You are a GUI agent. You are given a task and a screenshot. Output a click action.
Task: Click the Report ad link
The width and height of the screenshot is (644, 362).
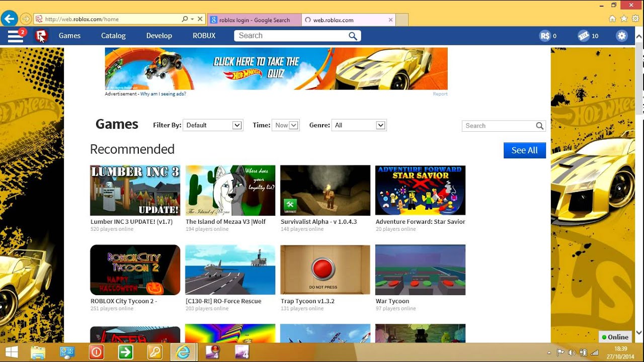tap(440, 94)
